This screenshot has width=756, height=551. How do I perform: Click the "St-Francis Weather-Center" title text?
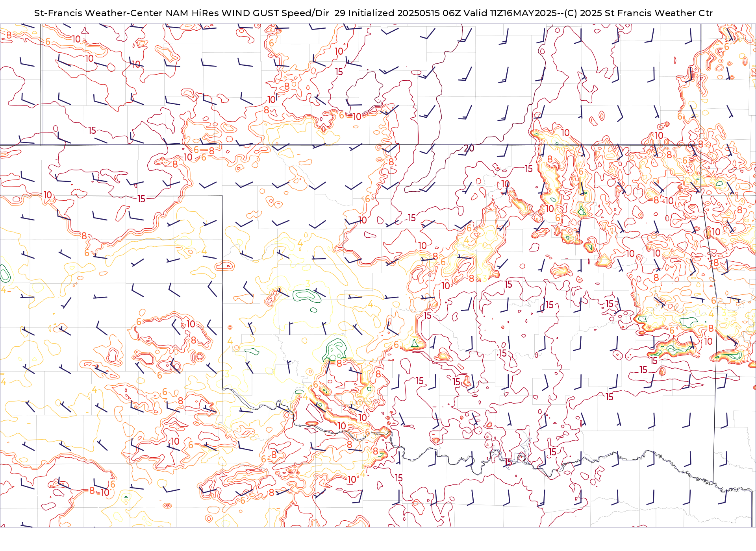98,13
